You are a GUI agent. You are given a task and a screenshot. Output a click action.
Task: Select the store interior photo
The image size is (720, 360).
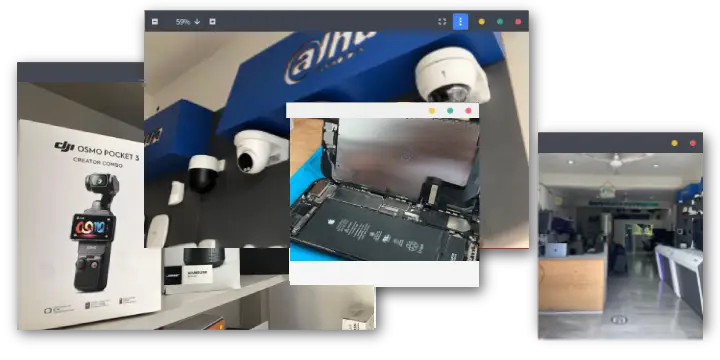620,246
